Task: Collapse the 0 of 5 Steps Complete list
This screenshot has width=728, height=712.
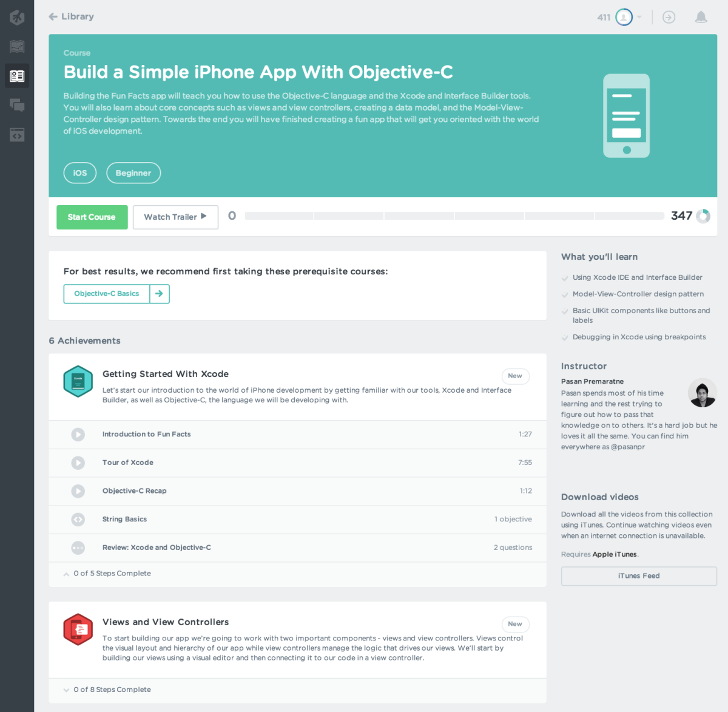Action: (x=107, y=574)
